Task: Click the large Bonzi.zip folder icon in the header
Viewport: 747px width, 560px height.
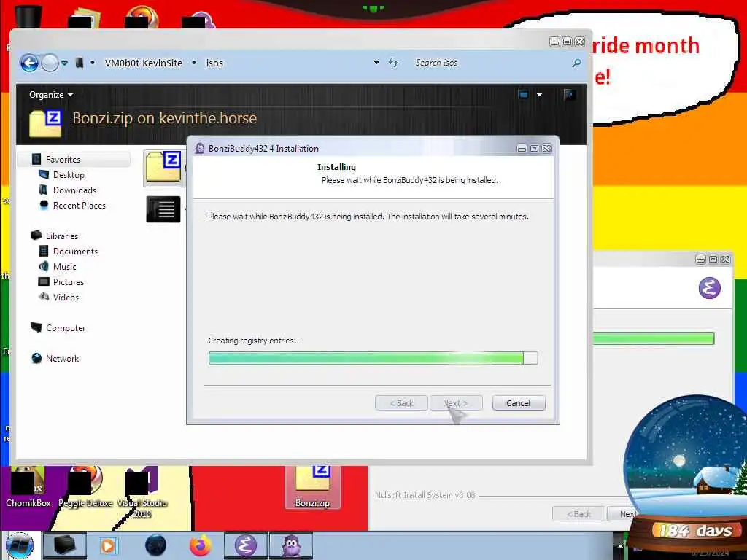Action: 45,122
